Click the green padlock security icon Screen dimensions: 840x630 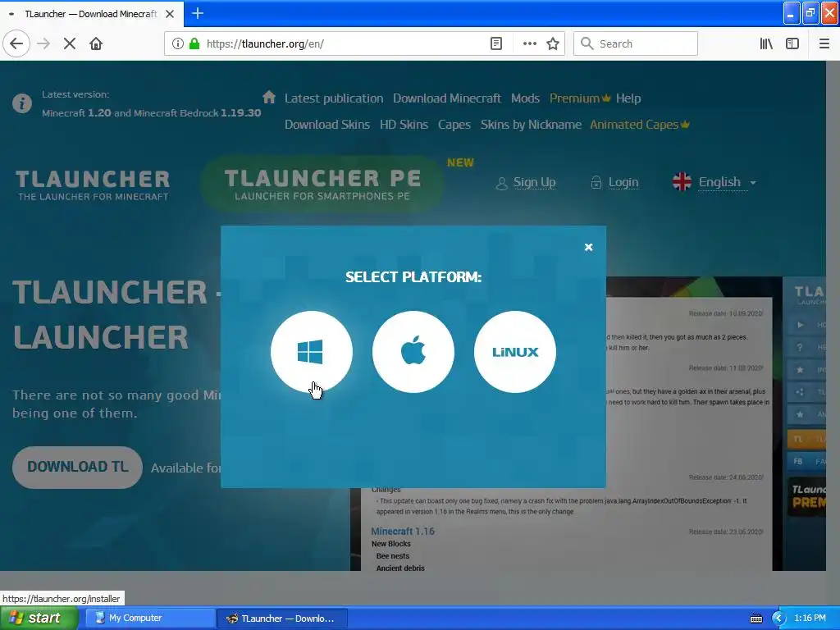click(x=194, y=43)
